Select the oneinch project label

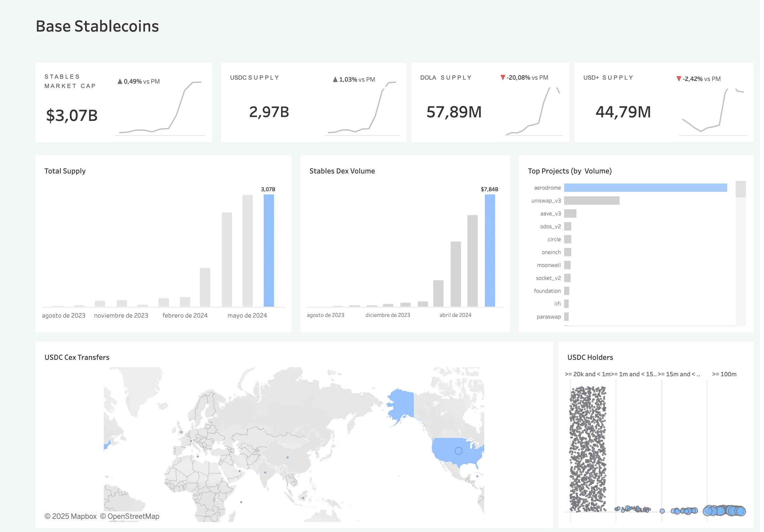551,252
